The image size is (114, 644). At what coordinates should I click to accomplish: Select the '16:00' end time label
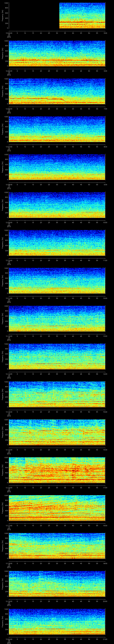(x=105, y=450)
